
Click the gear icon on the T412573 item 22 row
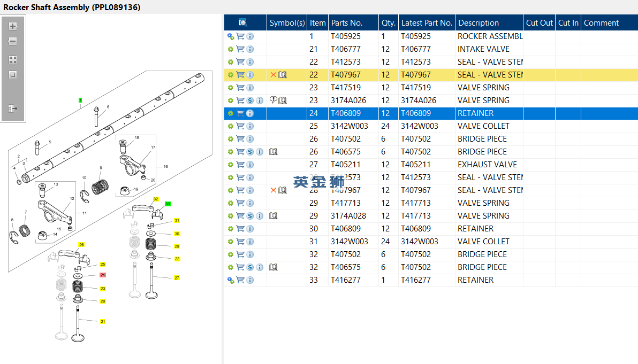click(x=231, y=62)
